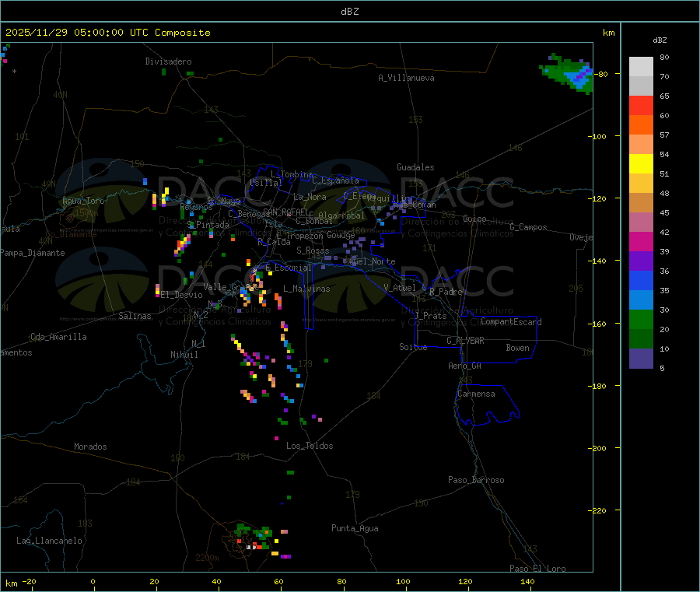Select the A_Villanueva label
Image resolution: width=700 pixels, height=592 pixels.
click(406, 78)
